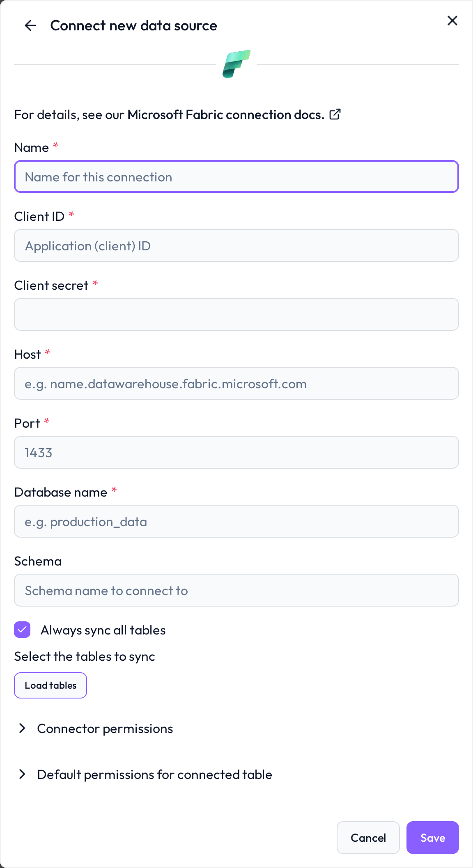Focus the Name for this connection field
The height and width of the screenshot is (868, 473).
click(x=236, y=176)
